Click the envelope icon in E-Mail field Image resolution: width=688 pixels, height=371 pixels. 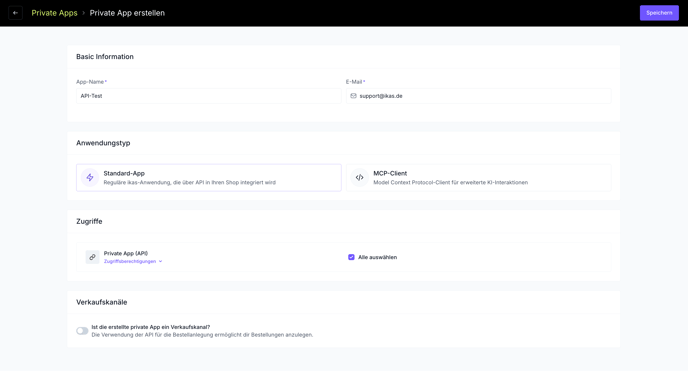(x=353, y=96)
